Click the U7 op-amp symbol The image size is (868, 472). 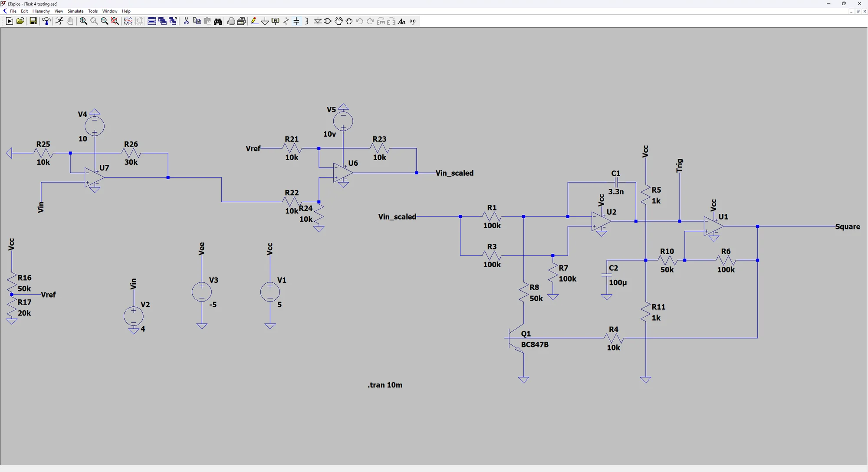[x=95, y=177]
